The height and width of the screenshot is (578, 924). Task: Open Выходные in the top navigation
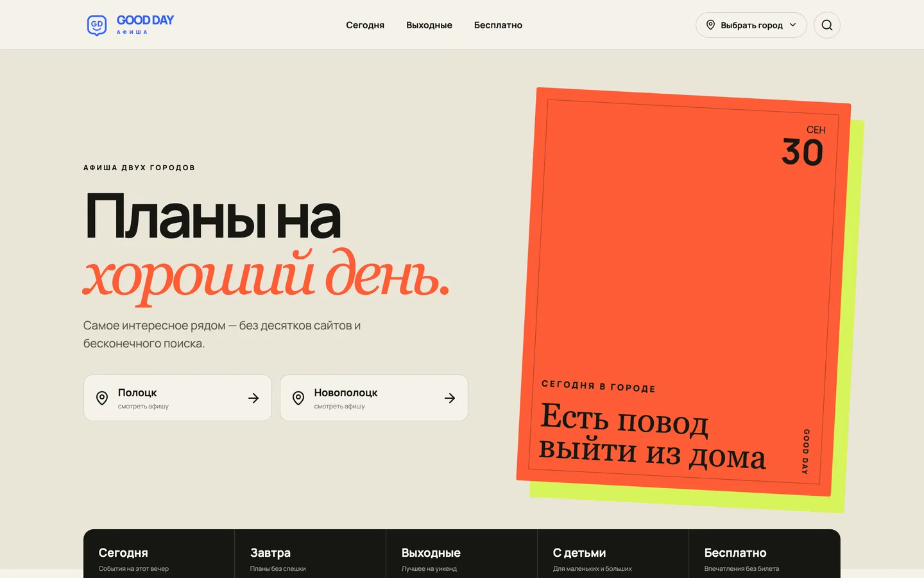click(429, 25)
